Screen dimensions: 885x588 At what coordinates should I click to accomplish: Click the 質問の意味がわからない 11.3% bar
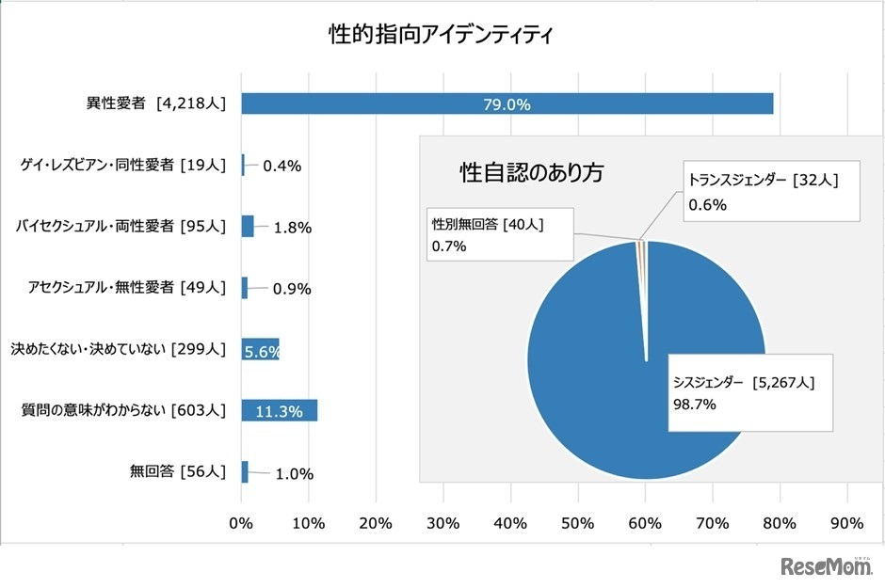[x=279, y=410]
